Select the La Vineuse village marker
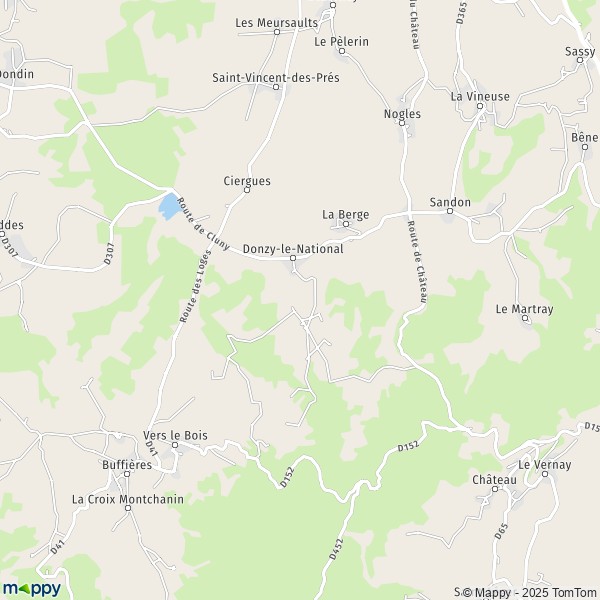The width and height of the screenshot is (600, 600). 480,106
